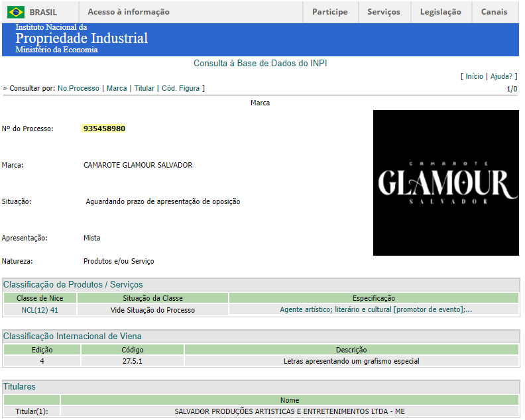
Task: Click the Camarote Glamour Salvador logo image
Action: 445,183
